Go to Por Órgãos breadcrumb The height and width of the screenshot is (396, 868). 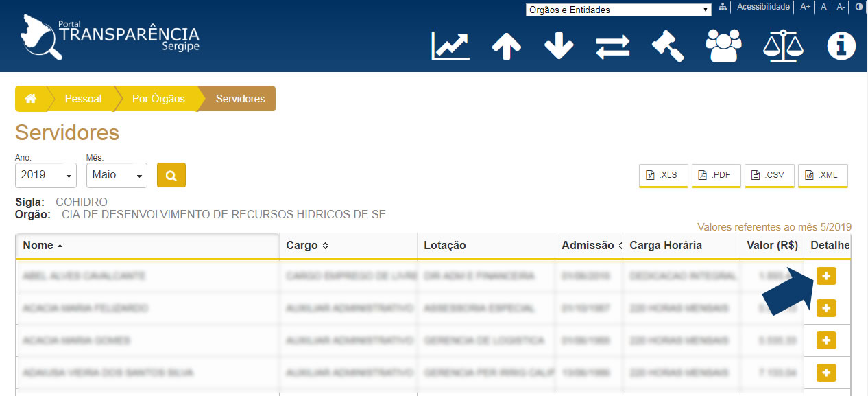158,99
